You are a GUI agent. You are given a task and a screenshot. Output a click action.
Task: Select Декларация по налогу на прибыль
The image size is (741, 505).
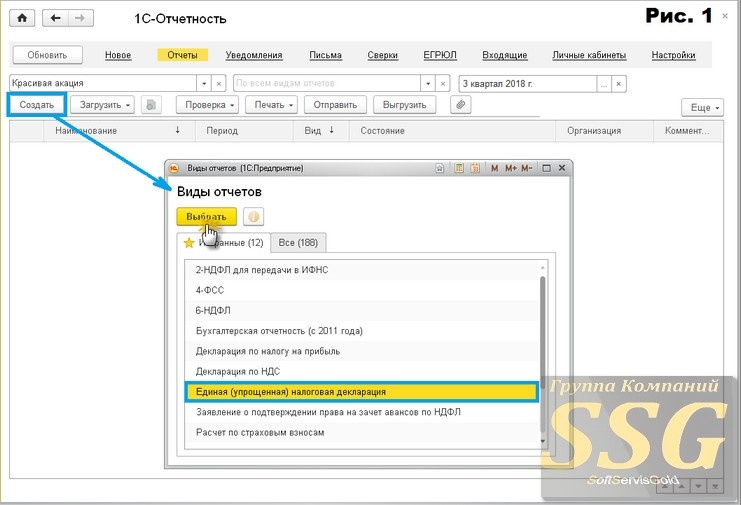tap(362, 351)
